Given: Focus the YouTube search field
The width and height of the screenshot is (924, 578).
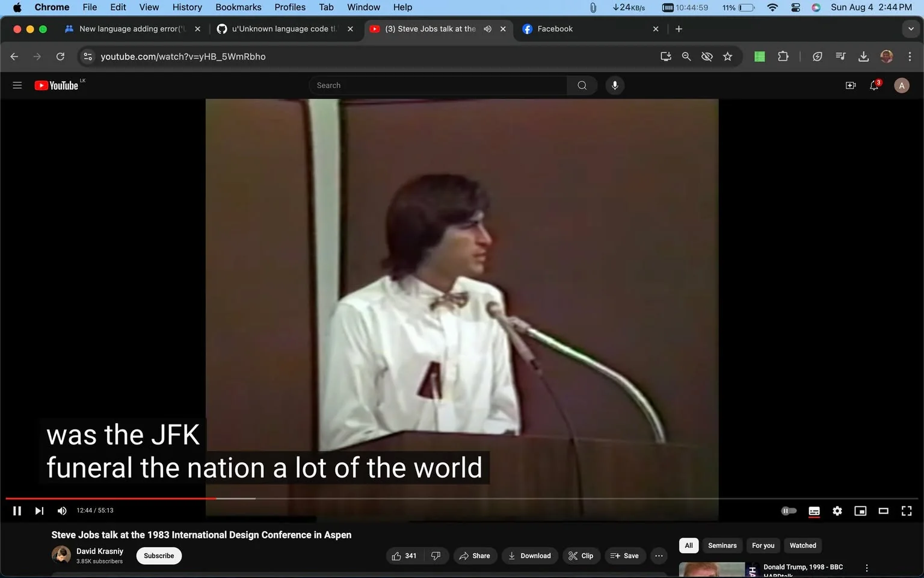Looking at the screenshot, I should [x=438, y=85].
